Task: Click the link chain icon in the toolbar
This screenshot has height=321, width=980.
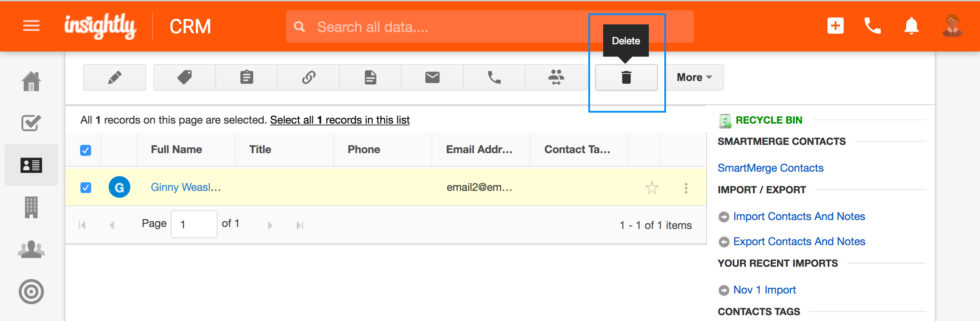Action: [x=308, y=77]
